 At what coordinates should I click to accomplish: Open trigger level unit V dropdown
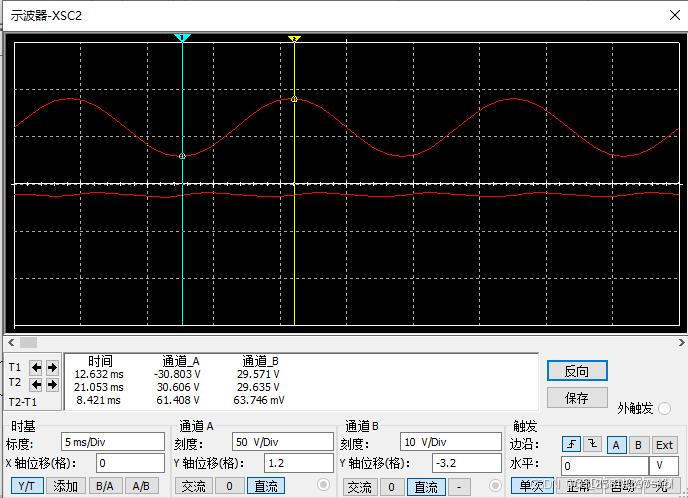point(664,466)
